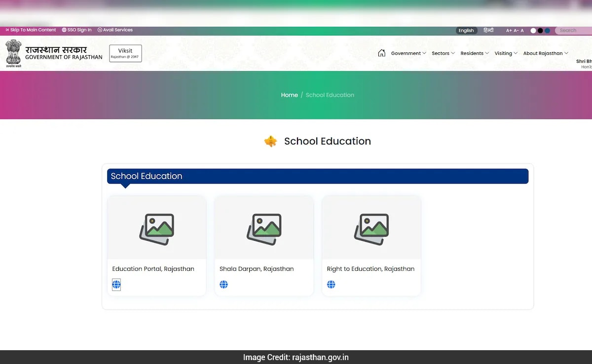
Task: Click the School Education heading map icon
Action: pyautogui.click(x=270, y=142)
